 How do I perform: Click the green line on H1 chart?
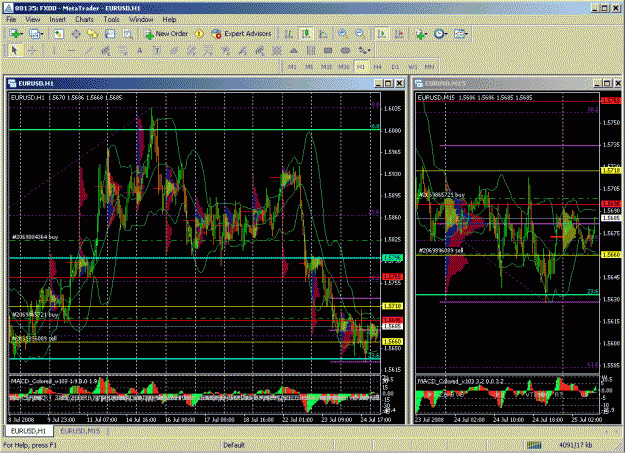[195, 130]
